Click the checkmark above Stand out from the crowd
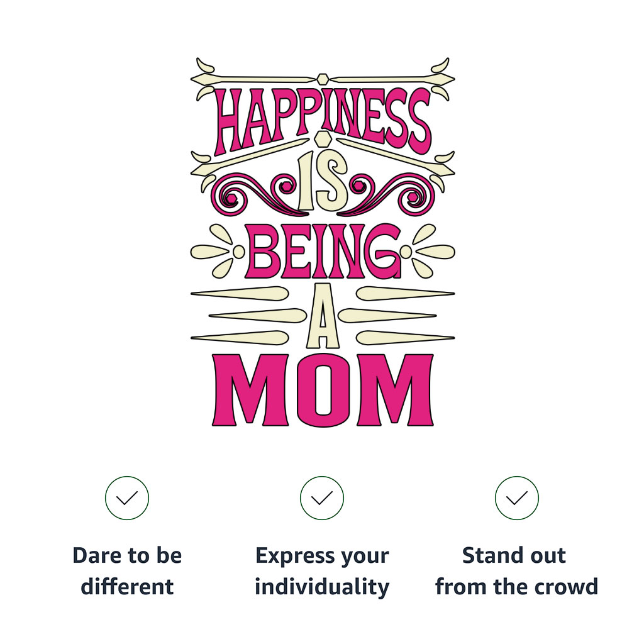This screenshot has height=644, width=644. coord(517,498)
